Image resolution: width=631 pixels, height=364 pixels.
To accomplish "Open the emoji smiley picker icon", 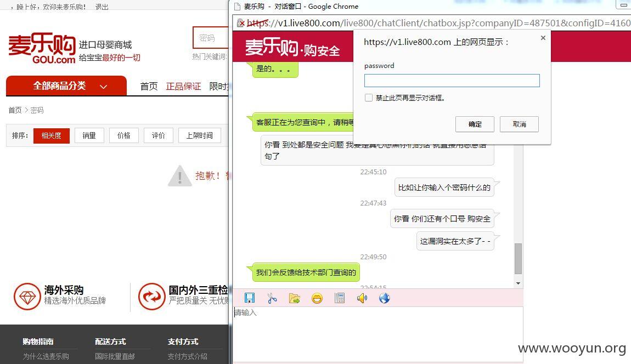I will (317, 298).
